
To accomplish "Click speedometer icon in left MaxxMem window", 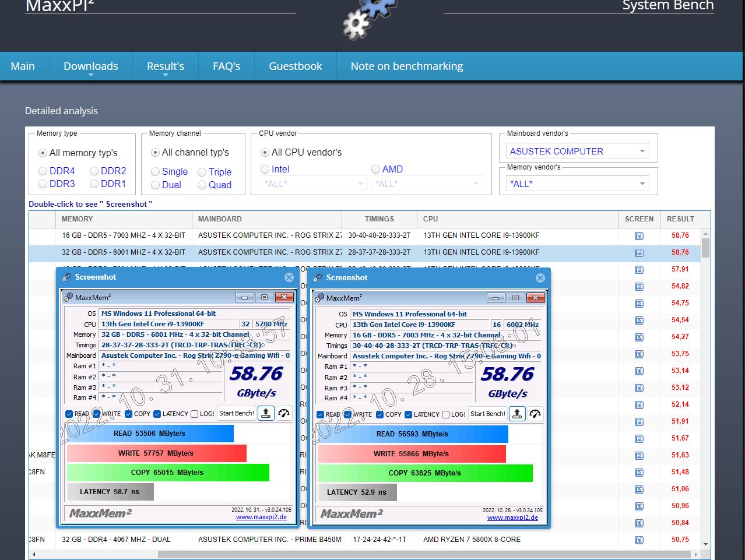I will click(284, 413).
